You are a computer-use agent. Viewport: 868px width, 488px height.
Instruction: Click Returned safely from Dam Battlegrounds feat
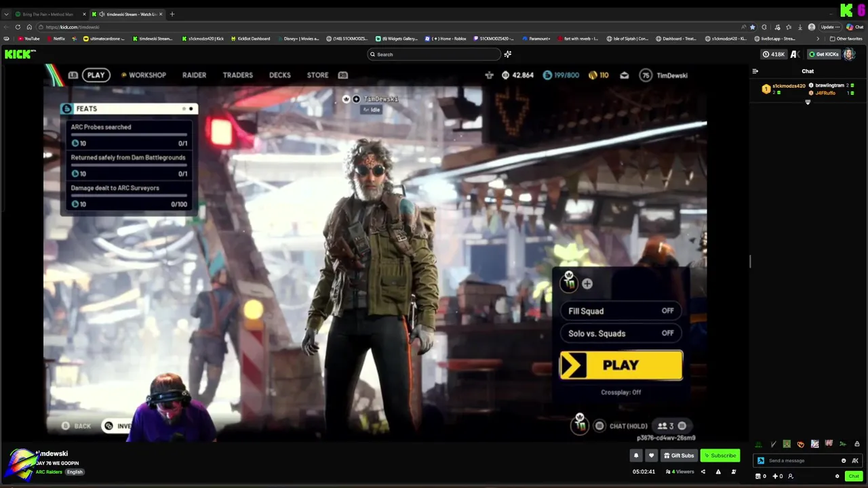point(129,165)
